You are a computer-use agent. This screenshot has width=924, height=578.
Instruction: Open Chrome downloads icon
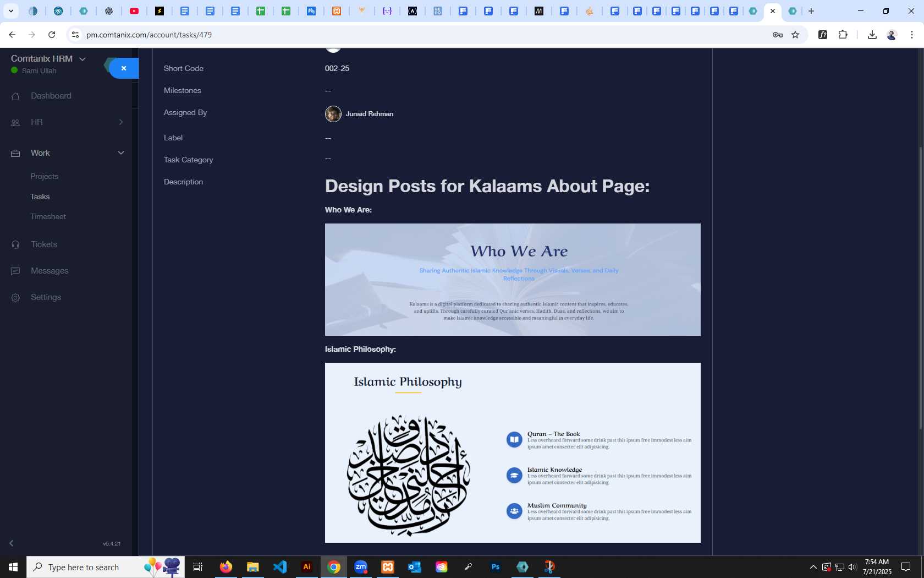pyautogui.click(x=872, y=35)
